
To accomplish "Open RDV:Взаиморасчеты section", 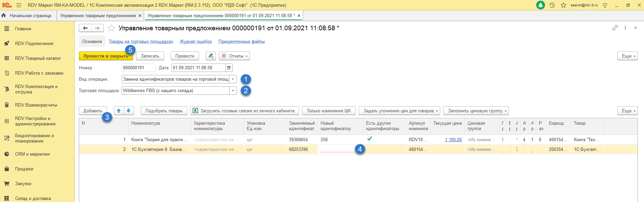I will point(36,105).
